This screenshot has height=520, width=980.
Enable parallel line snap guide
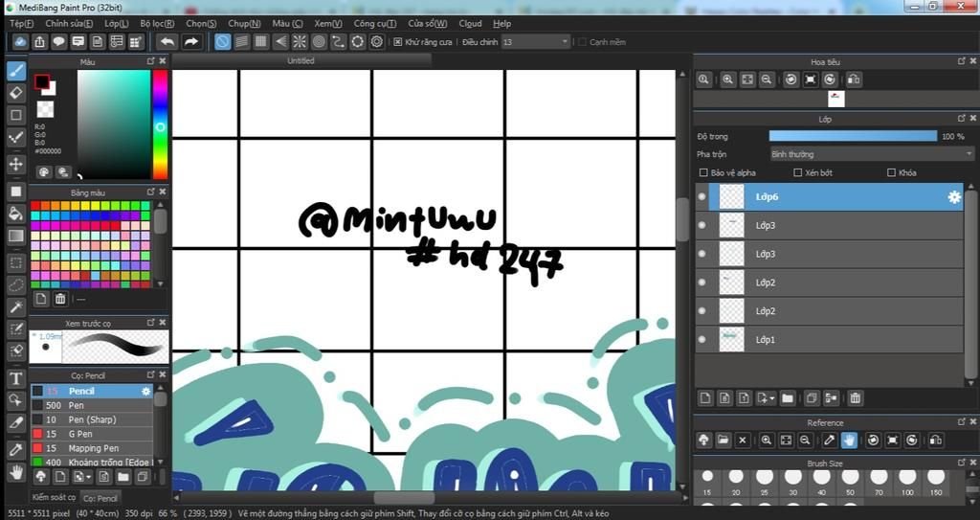[242, 42]
